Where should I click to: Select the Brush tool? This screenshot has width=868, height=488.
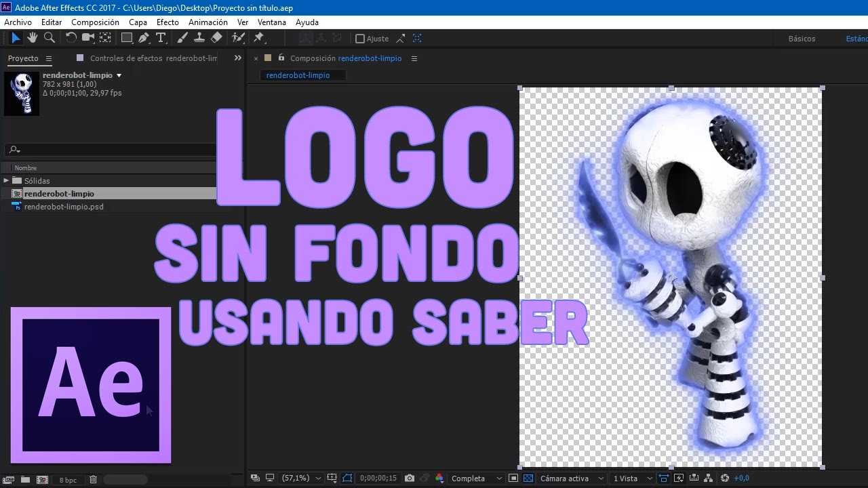(182, 38)
